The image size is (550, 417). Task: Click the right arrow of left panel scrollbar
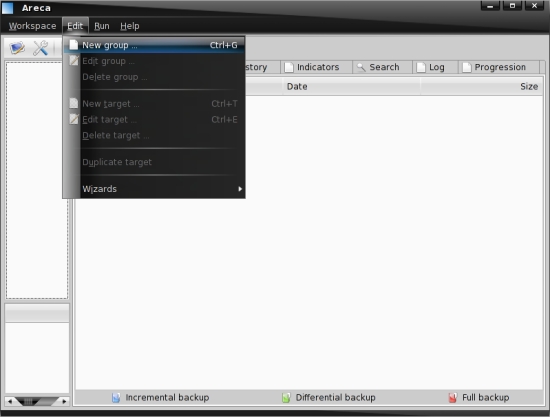64,401
